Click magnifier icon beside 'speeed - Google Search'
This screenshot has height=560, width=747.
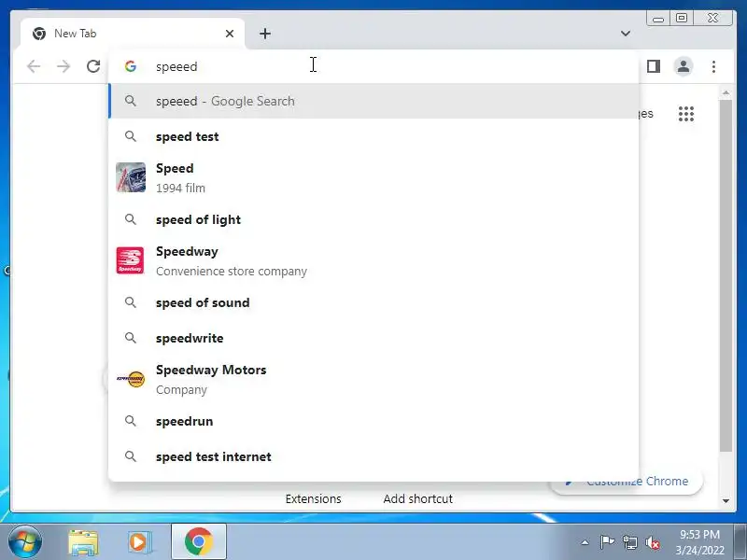pos(131,101)
